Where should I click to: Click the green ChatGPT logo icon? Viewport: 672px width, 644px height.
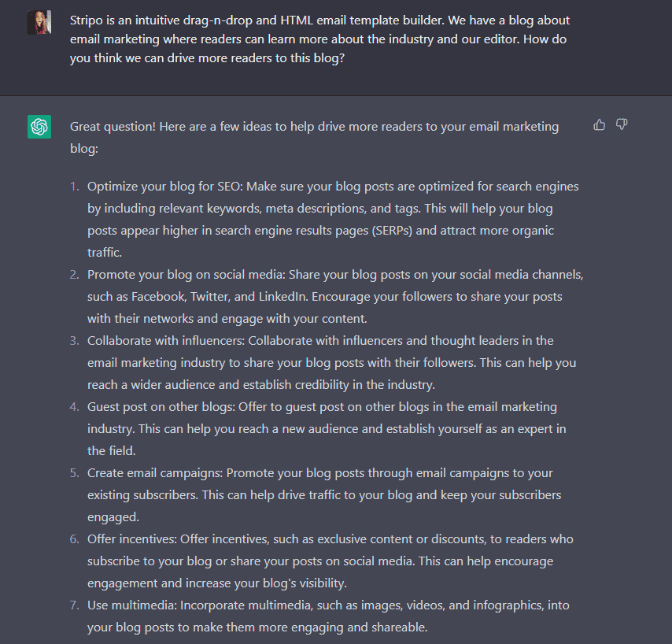(39, 127)
